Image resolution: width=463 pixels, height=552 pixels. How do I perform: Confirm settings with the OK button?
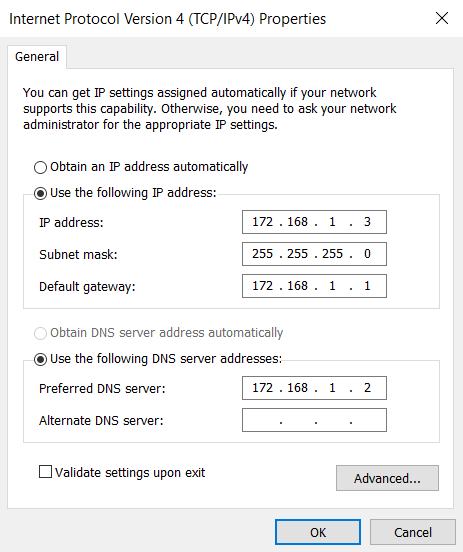coord(318,532)
